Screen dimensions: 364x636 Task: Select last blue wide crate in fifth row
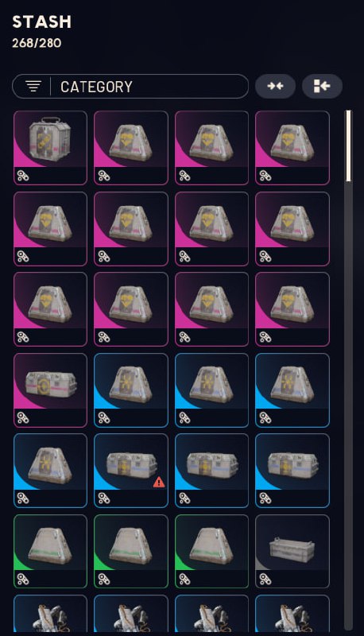pos(292,471)
